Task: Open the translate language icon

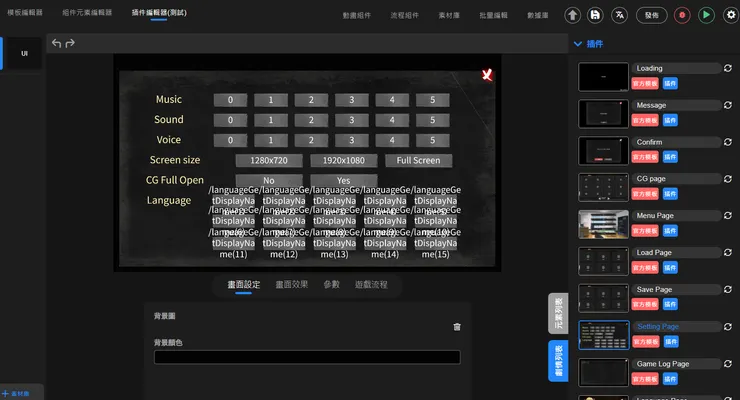Action: point(619,15)
